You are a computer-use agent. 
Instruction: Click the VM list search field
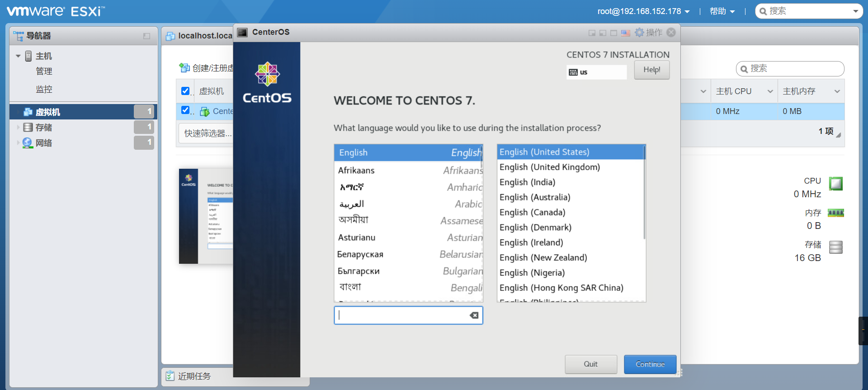(x=790, y=69)
